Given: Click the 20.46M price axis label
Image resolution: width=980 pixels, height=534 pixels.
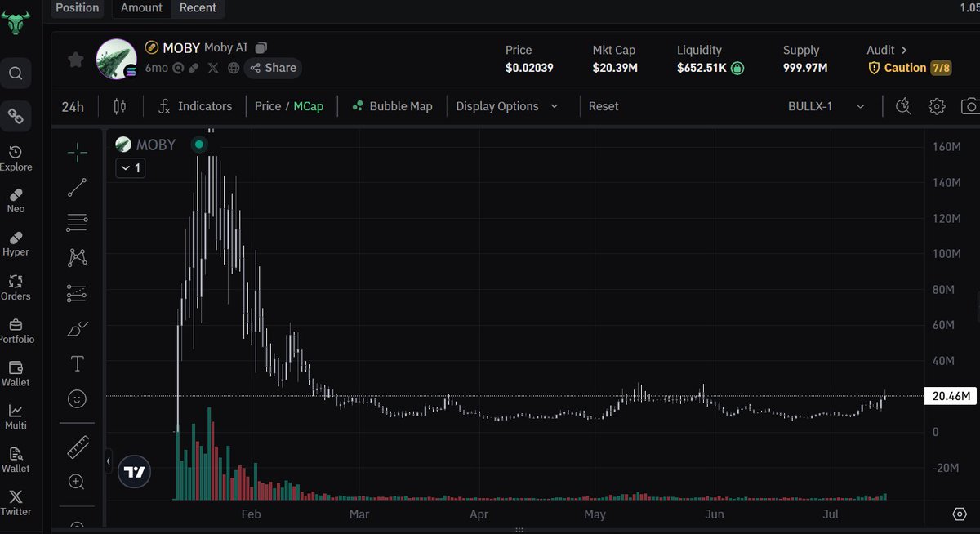Looking at the screenshot, I should coord(951,396).
